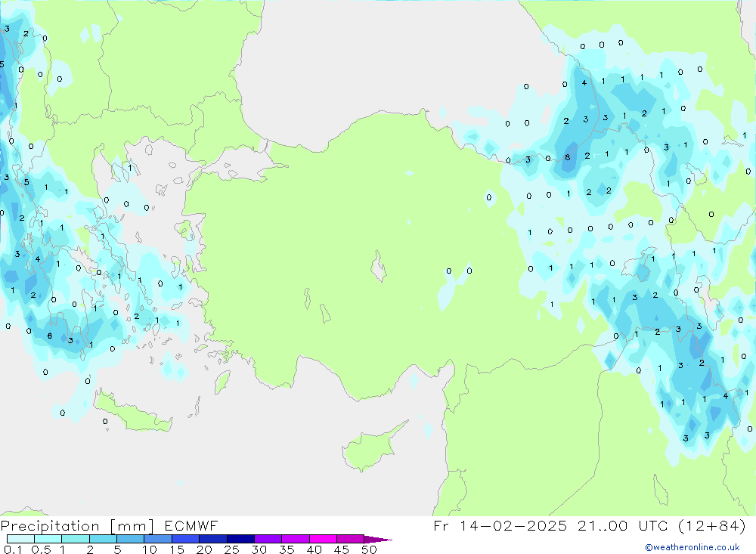Click the legend label '25'
This screenshot has width=756, height=554.
(x=232, y=549)
